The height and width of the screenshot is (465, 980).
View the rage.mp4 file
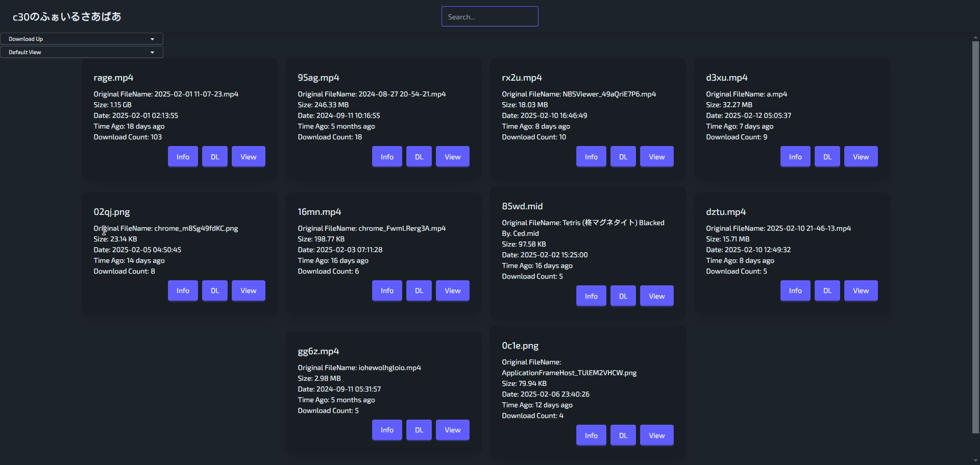(x=248, y=157)
